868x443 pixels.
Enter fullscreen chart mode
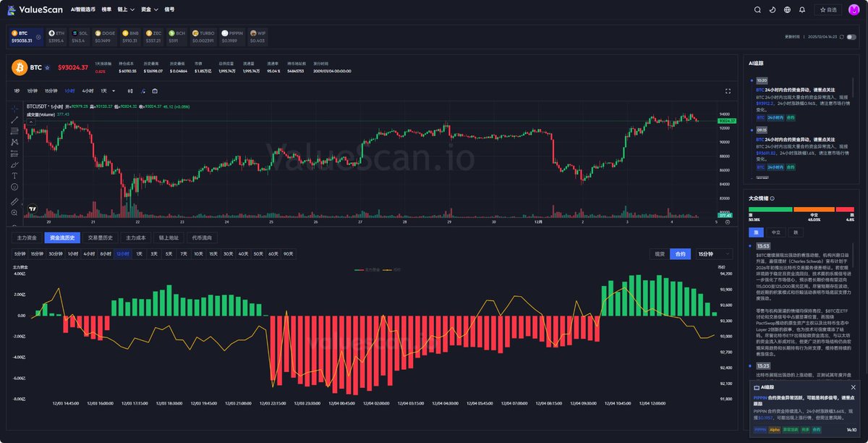(728, 90)
